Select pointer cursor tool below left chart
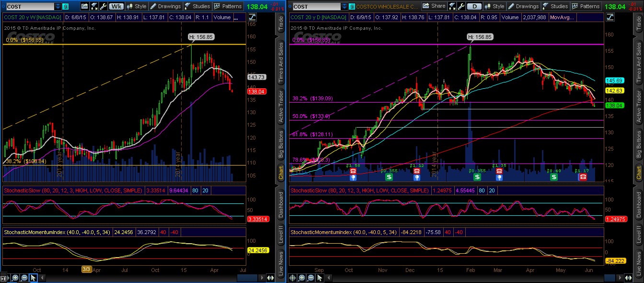The height and width of the screenshot is (283, 644). click(33, 278)
